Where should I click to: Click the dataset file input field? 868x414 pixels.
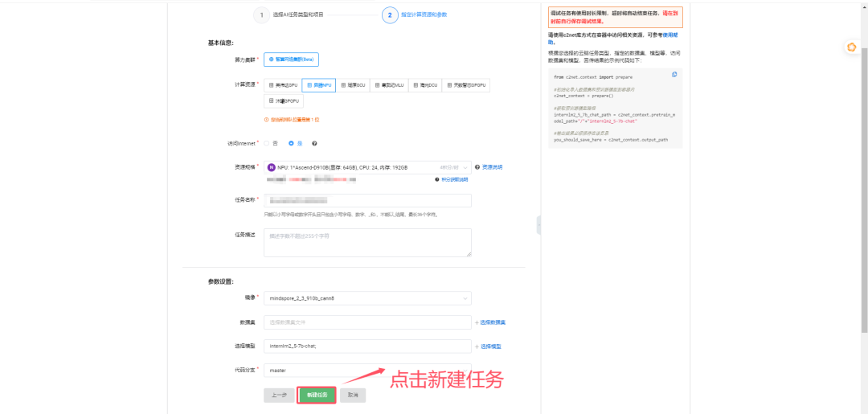pos(367,322)
